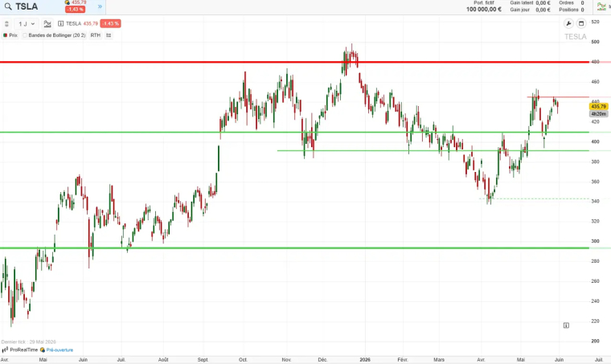Click the search magnifier icon beside TSLA

point(8,6)
